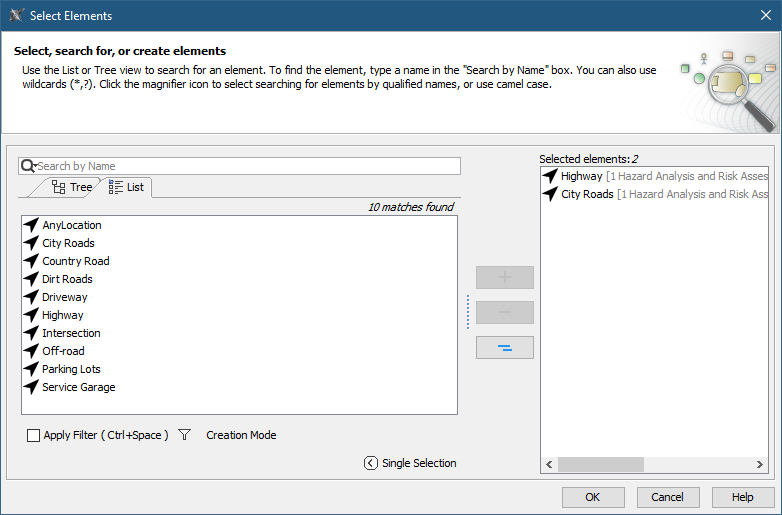This screenshot has height=515, width=782.
Task: Click the Parking Lots location icon
Action: point(31,369)
